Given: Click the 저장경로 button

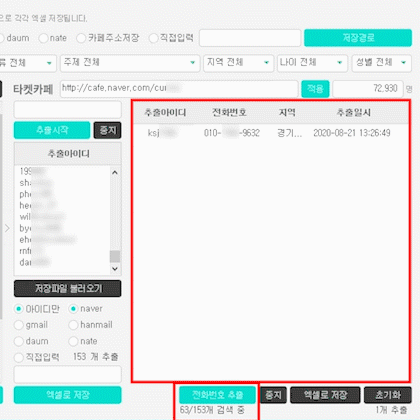Looking at the screenshot, I should coord(358,38).
